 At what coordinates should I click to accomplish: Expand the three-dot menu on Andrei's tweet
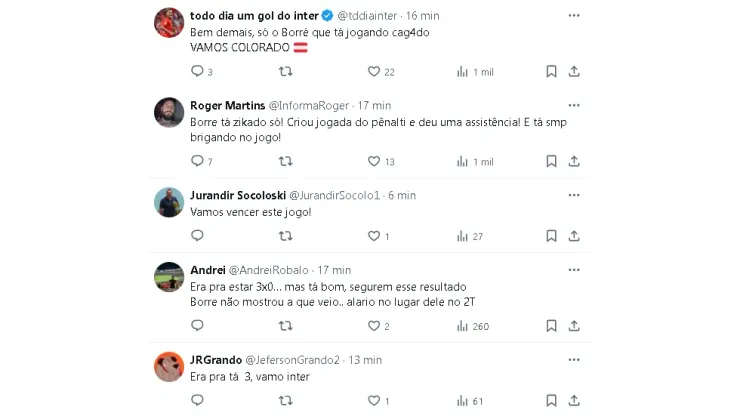[x=573, y=270]
